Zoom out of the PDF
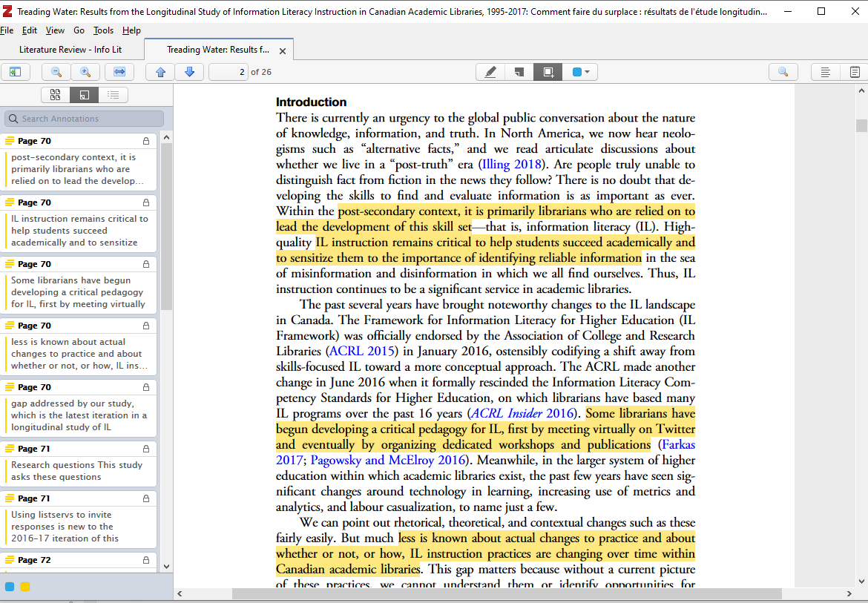 click(56, 72)
